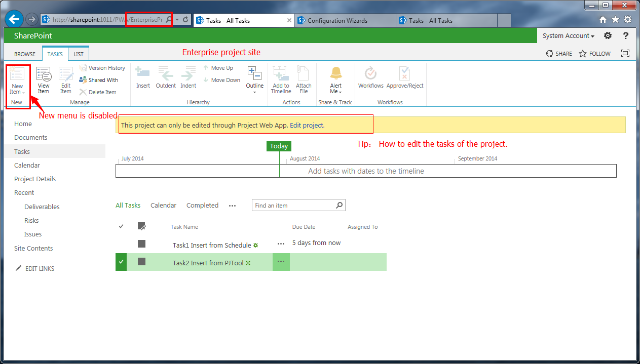Open Version History

coord(102,68)
